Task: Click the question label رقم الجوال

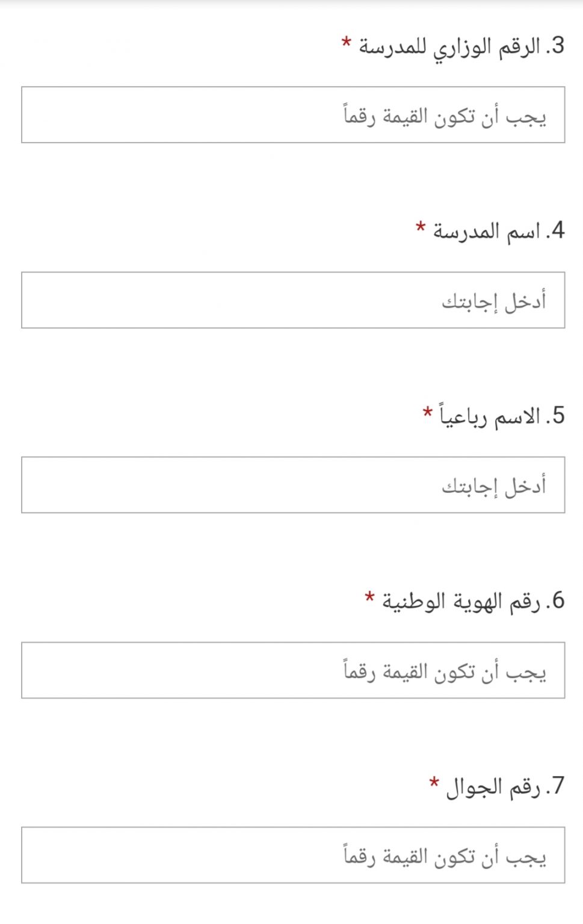Action: 493,787
